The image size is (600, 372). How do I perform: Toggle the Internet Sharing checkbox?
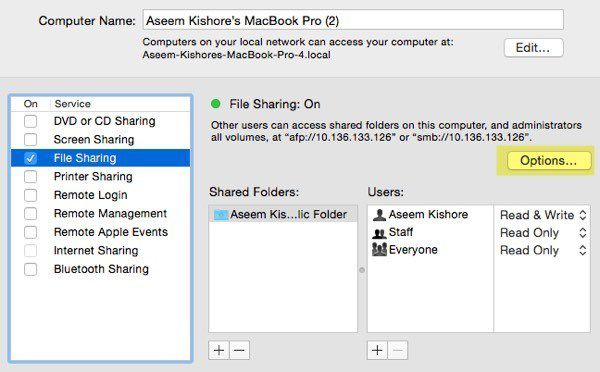[31, 251]
